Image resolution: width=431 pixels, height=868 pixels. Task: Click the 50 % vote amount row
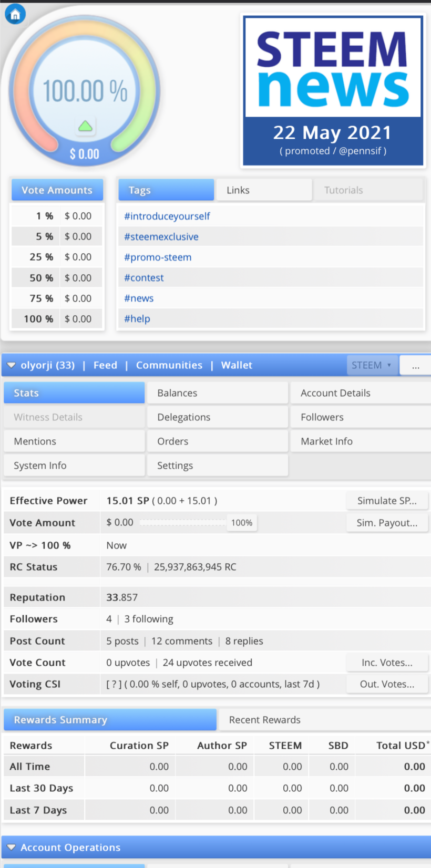(57, 277)
